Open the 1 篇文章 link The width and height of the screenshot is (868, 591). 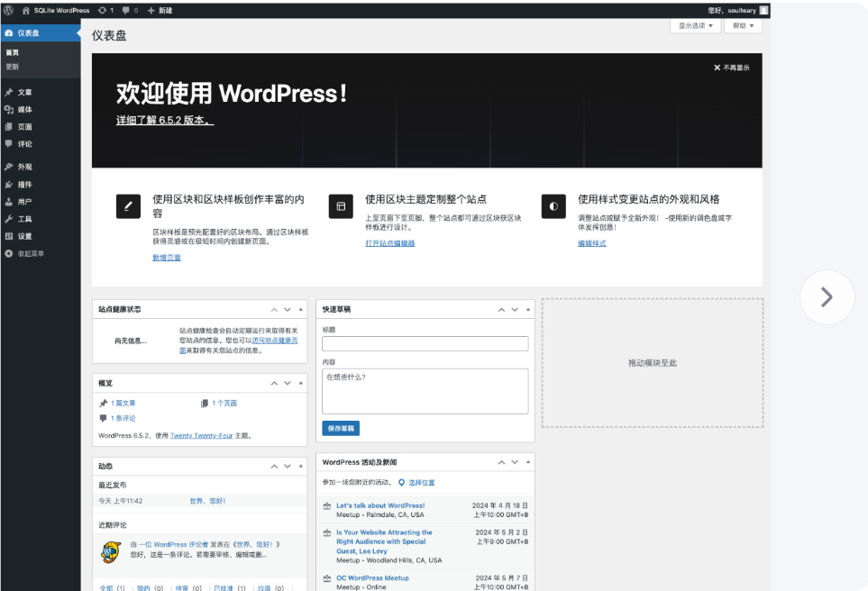[123, 404]
